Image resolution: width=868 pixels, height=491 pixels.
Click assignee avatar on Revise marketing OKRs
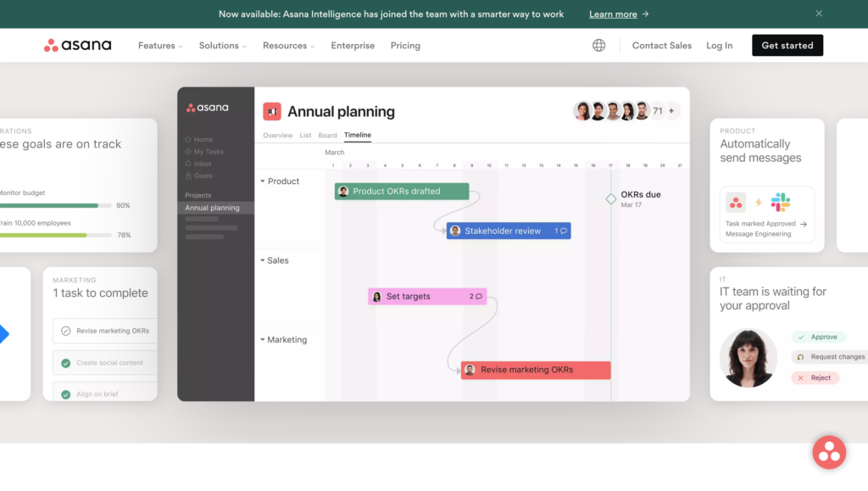point(470,370)
